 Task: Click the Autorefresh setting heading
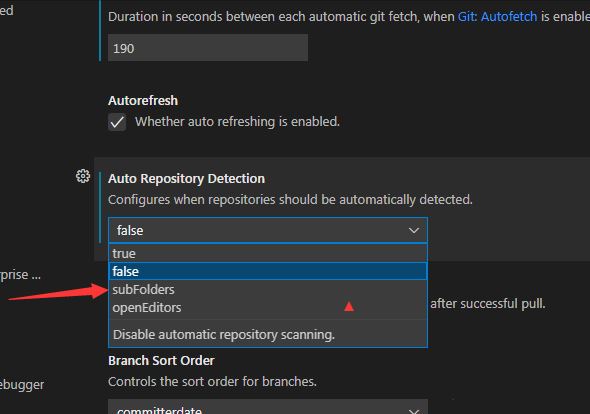click(x=143, y=100)
